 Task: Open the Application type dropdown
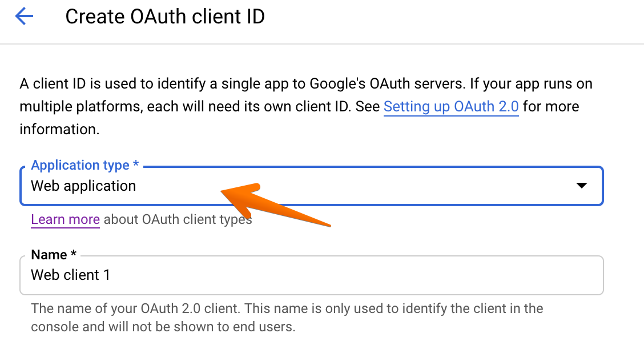pyautogui.click(x=311, y=186)
